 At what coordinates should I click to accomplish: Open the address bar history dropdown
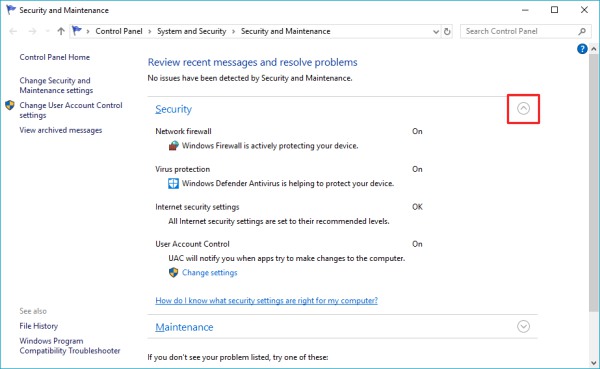(435, 32)
